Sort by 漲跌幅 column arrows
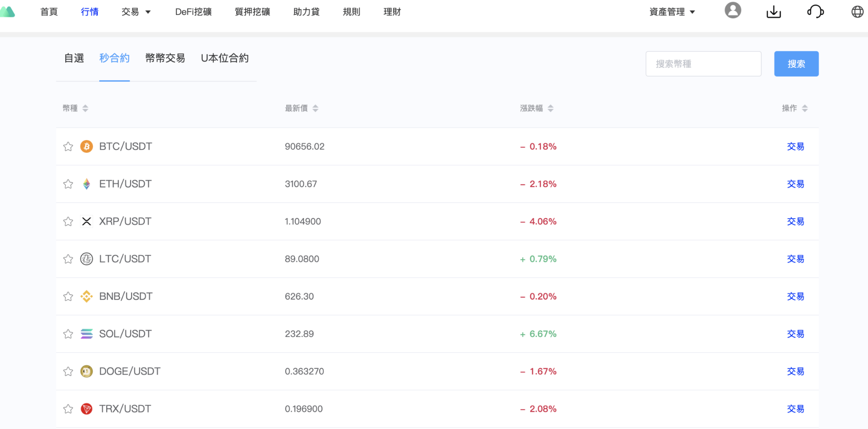The image size is (868, 429). (550, 108)
